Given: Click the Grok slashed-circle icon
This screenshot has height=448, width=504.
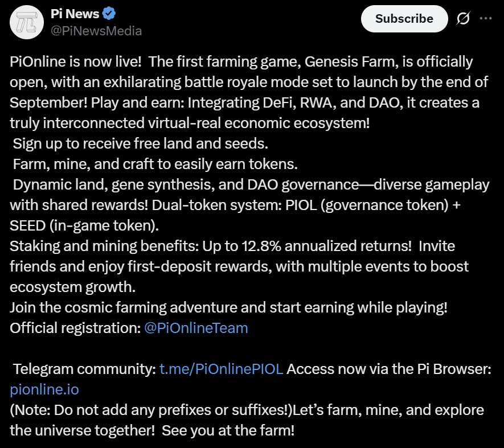Looking at the screenshot, I should click(463, 19).
